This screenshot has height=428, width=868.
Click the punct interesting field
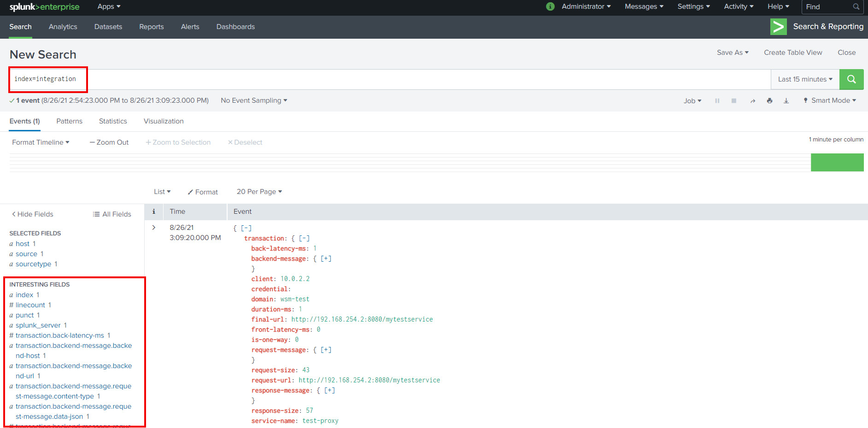click(25, 315)
